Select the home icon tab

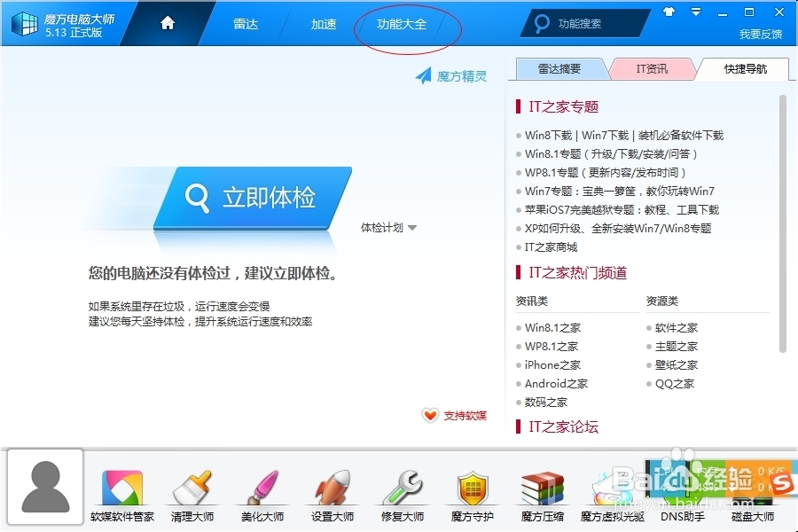coord(167,24)
